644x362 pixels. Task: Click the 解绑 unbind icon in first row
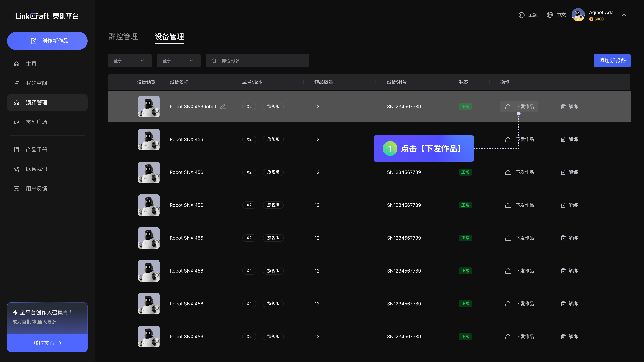click(x=563, y=107)
